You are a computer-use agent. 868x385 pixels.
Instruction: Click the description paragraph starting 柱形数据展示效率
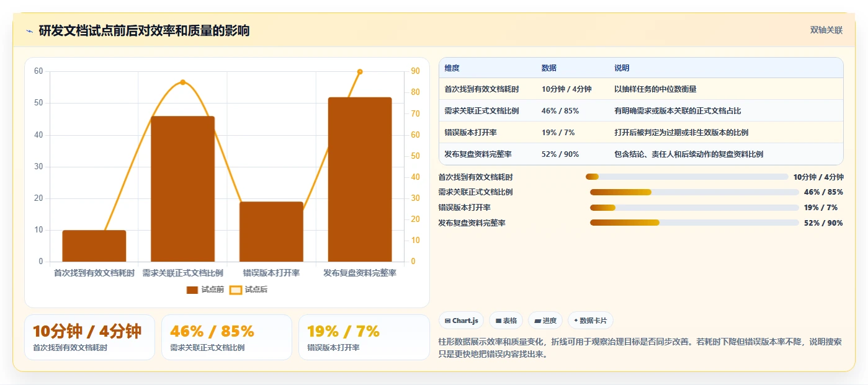[x=640, y=348]
